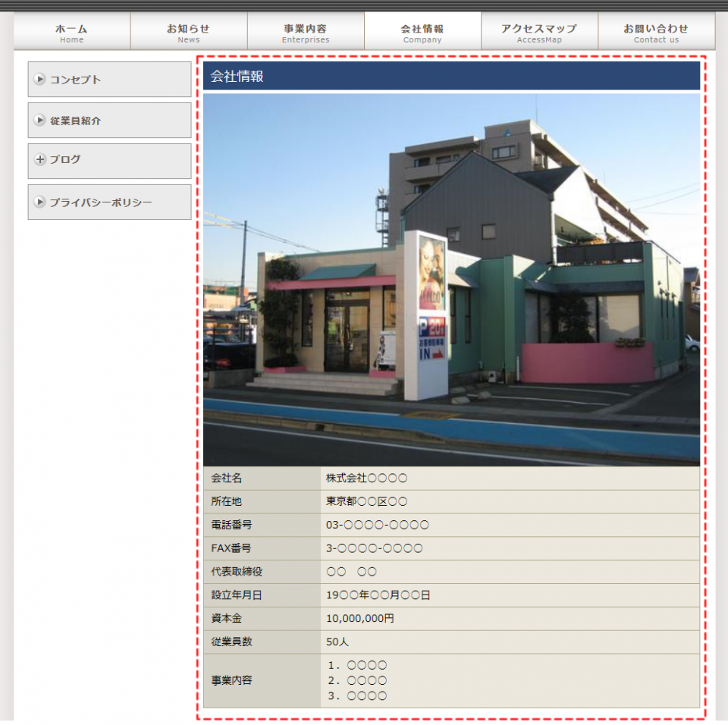728x725 pixels.
Task: Open the コンセプト sidebar link
Action: pos(109,80)
